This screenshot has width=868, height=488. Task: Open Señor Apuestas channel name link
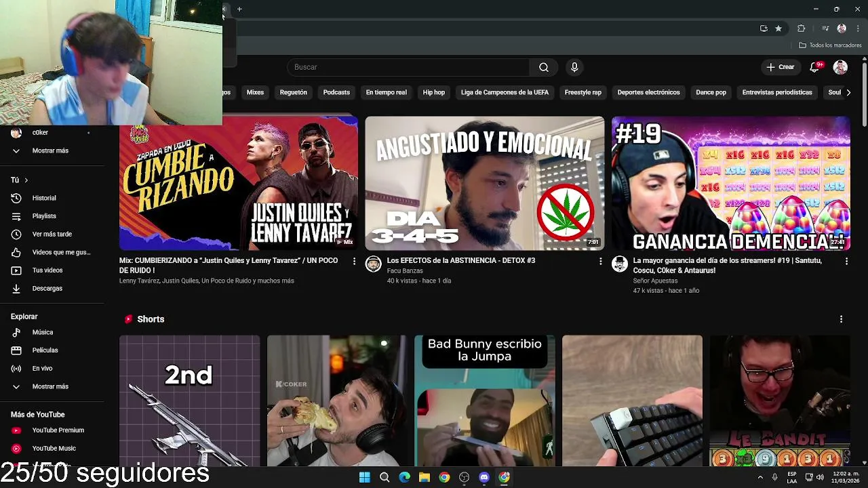coord(655,281)
